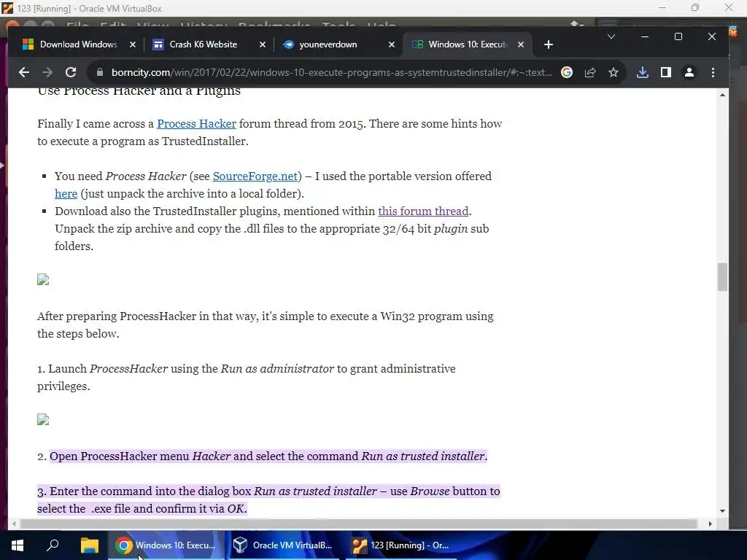Click broken image below plugin instructions
This screenshot has width=747, height=560.
click(43, 279)
